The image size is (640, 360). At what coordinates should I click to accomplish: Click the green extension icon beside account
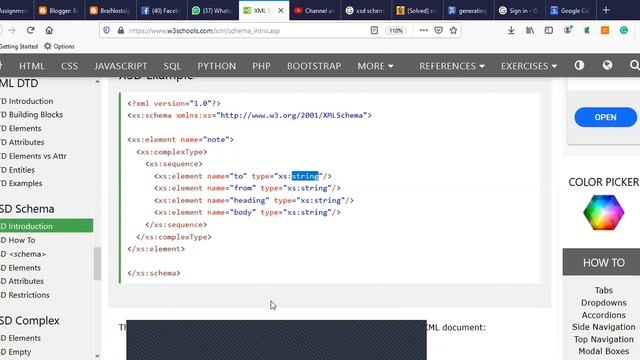click(x=587, y=30)
